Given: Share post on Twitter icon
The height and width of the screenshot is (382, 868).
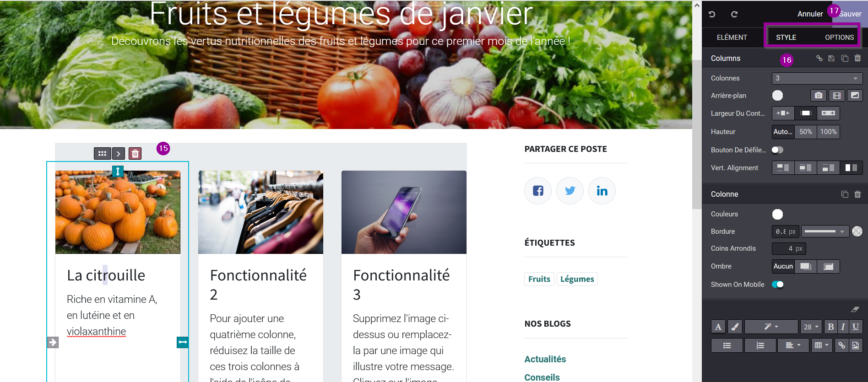Looking at the screenshot, I should click(x=570, y=191).
